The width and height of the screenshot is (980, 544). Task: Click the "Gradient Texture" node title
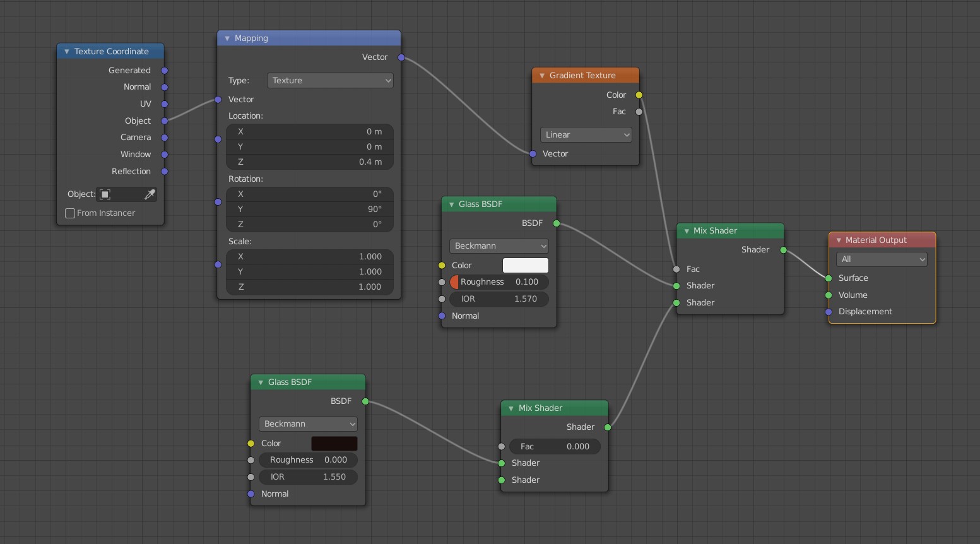pyautogui.click(x=582, y=76)
